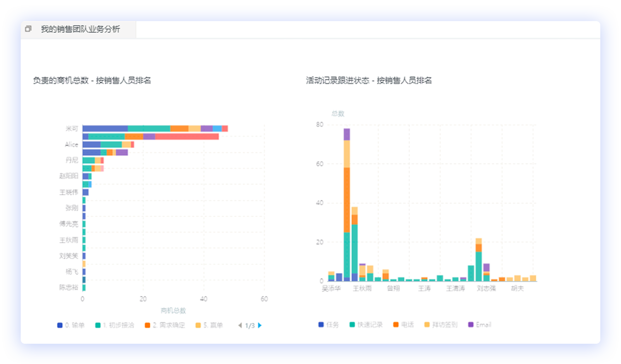Toggle the 0. 输单 legend series
This screenshot has width=621, height=364.
point(71,326)
